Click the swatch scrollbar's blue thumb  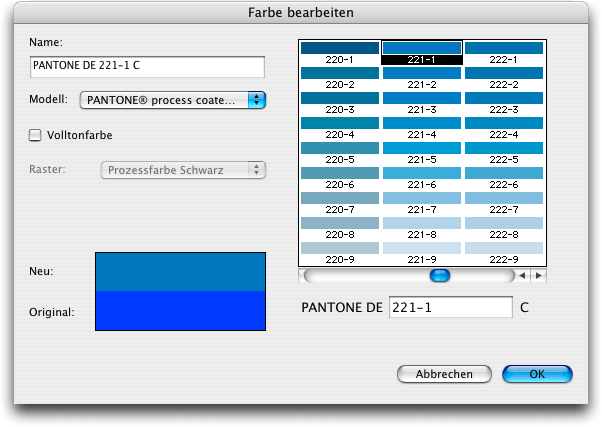tap(440, 275)
